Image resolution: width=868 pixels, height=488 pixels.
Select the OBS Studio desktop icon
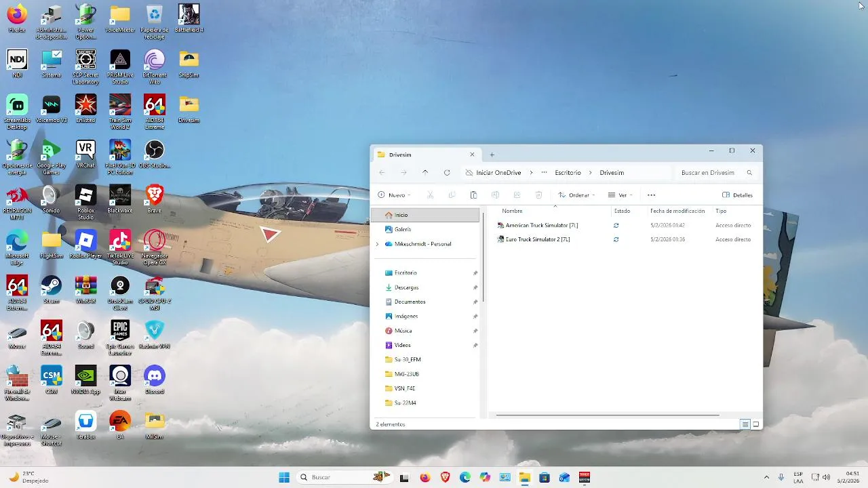(x=155, y=154)
